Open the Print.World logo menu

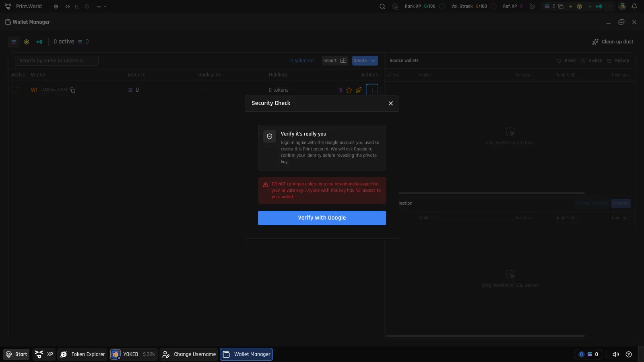click(23, 6)
